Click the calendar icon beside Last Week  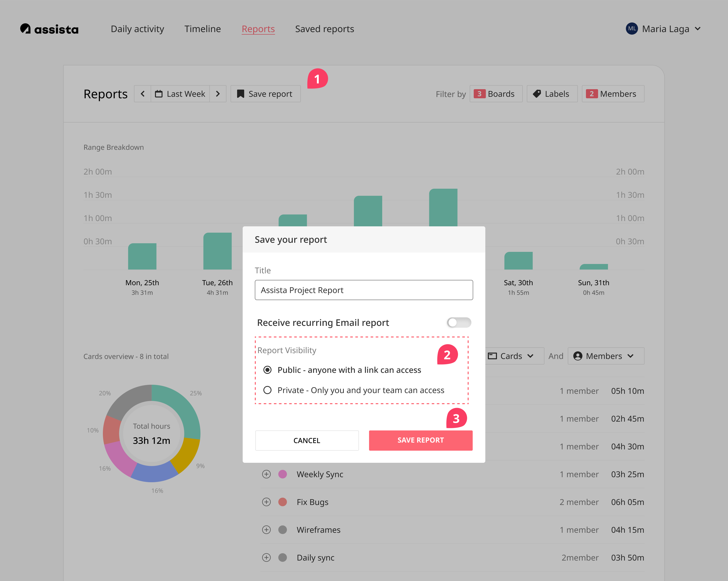pyautogui.click(x=159, y=94)
